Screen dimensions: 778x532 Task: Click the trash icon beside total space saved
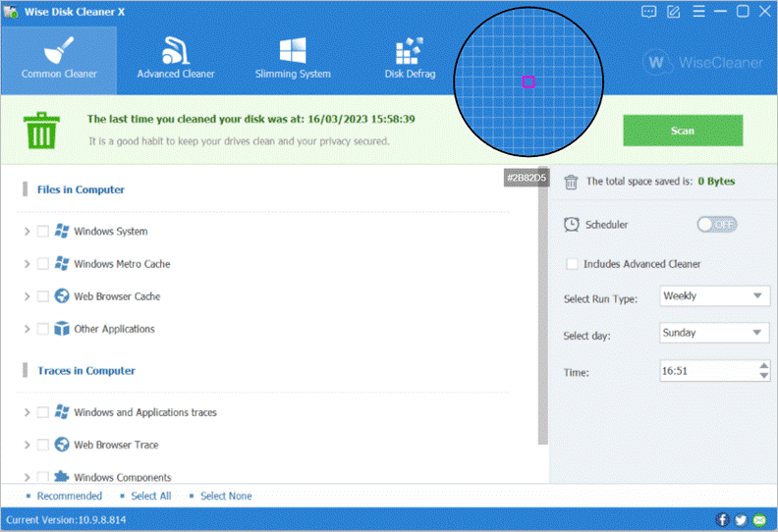click(571, 182)
